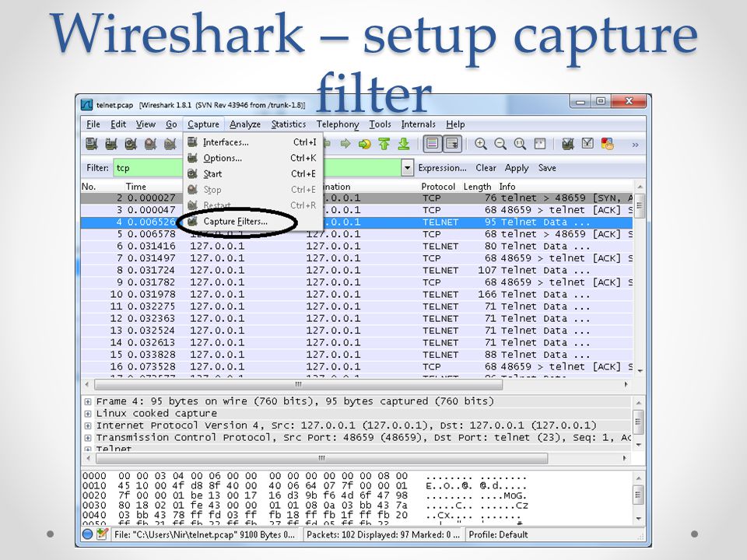Open the Edit menu
The image size is (747, 560).
(x=118, y=124)
